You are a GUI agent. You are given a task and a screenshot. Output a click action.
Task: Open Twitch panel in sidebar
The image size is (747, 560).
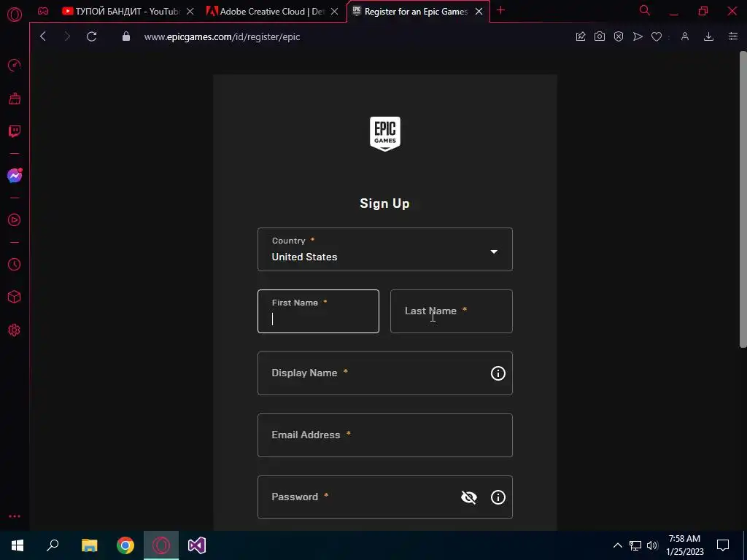15,131
